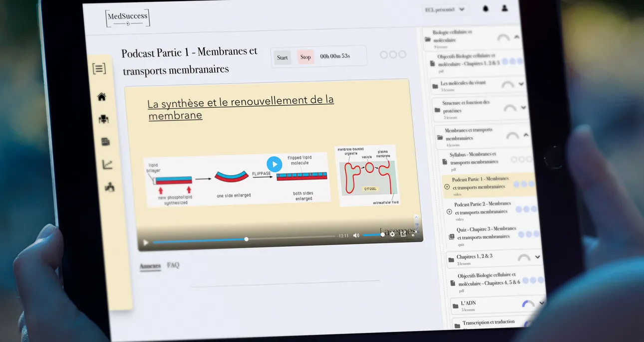Image resolution: width=644 pixels, height=342 pixels.
Task: Open video settings gear
Action: coord(392,234)
